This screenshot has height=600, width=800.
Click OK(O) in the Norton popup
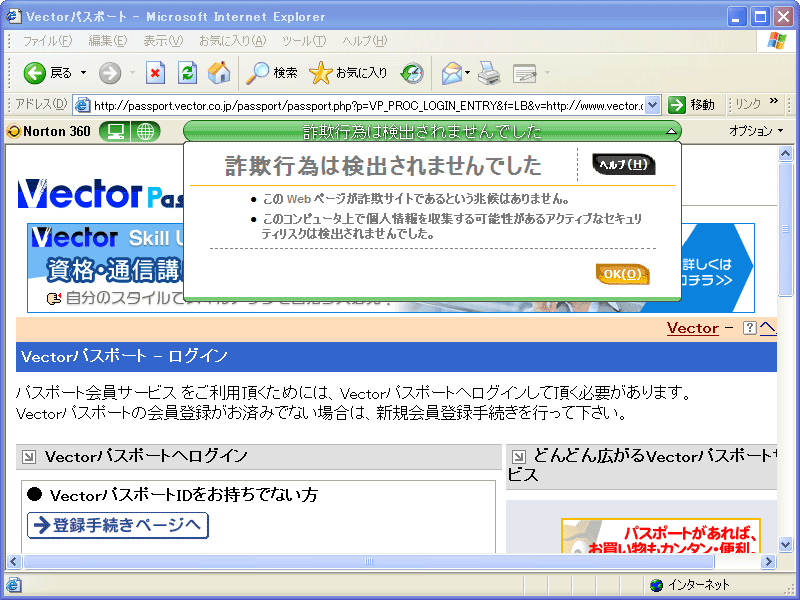(x=622, y=274)
